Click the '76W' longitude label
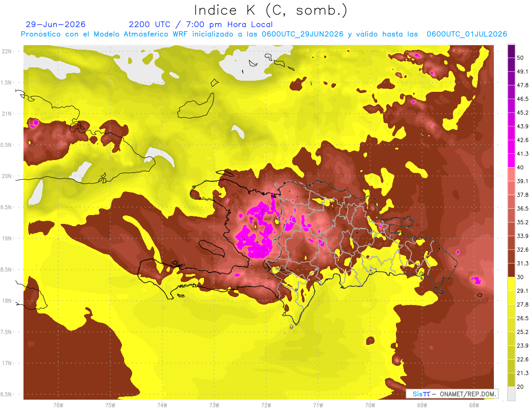The image size is (532, 411). pyautogui.click(x=58, y=405)
